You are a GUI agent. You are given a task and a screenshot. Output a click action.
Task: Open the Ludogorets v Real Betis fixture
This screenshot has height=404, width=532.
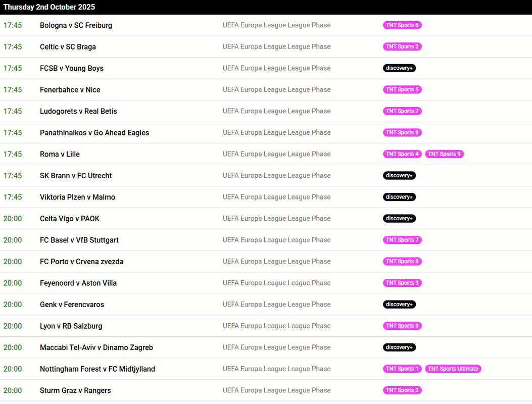click(78, 111)
